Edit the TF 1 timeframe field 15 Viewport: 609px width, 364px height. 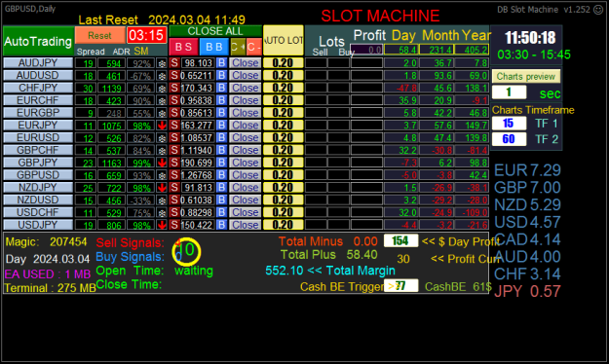pyautogui.click(x=510, y=124)
